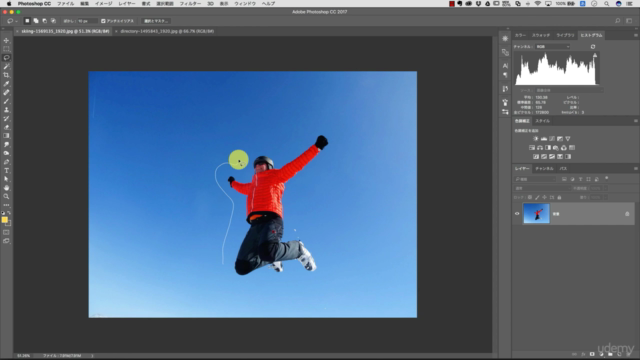Select the Eyedropper tool
The height and width of the screenshot is (360, 640).
[6, 84]
